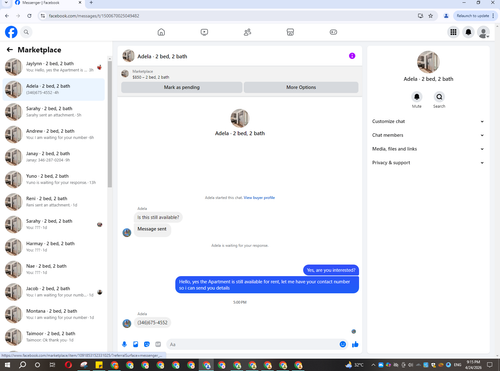Image resolution: width=500 pixels, height=371 pixels.
Task: Select Adela 2 bed, 2 bath conversation in list
Action: 54,89
